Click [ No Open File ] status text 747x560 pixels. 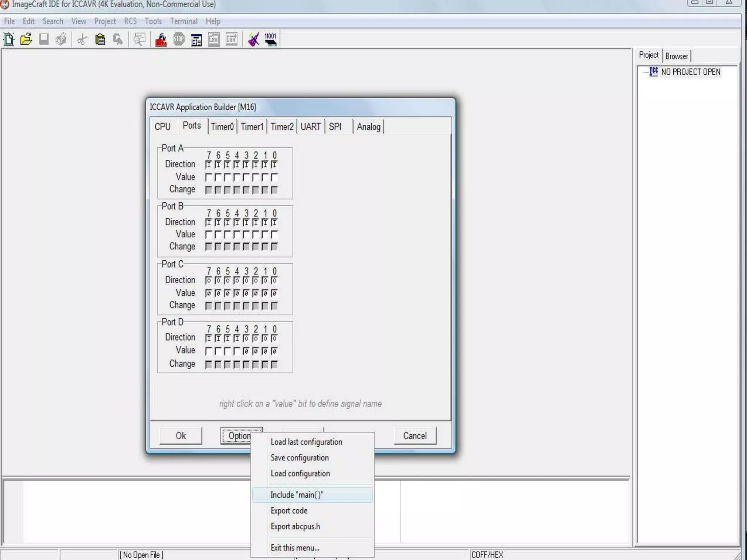(x=142, y=555)
